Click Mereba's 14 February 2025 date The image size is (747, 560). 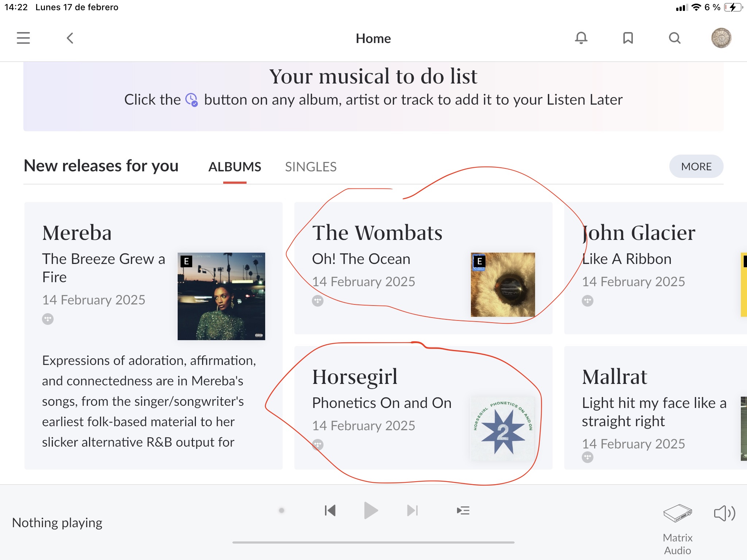coord(94,300)
